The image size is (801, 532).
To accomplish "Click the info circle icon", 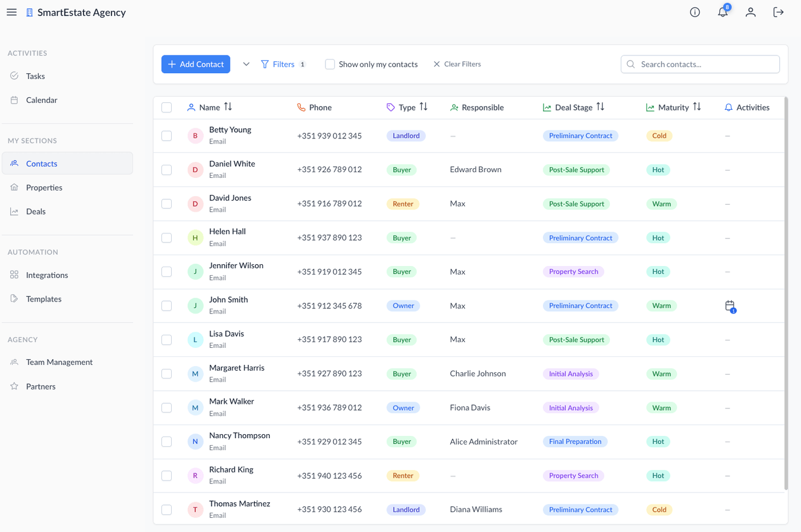I will (695, 12).
